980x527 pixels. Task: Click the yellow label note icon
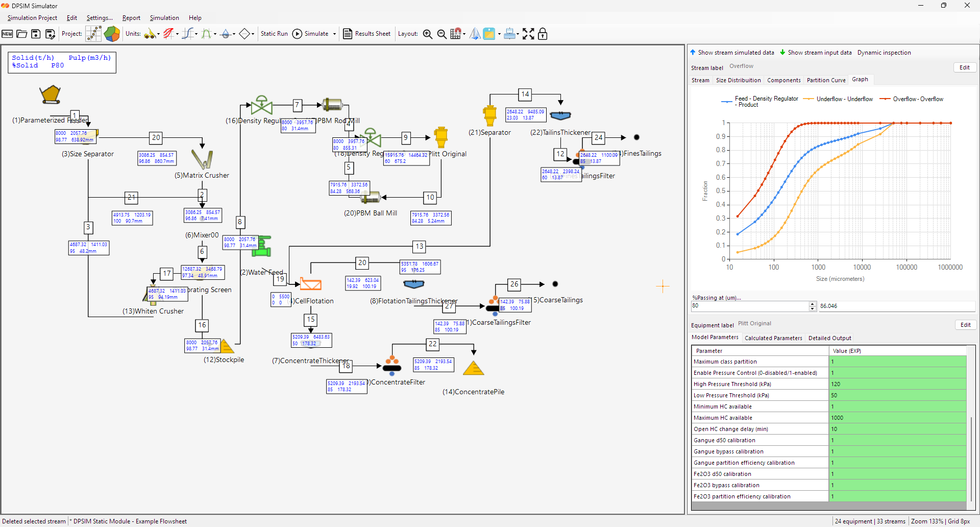489,34
